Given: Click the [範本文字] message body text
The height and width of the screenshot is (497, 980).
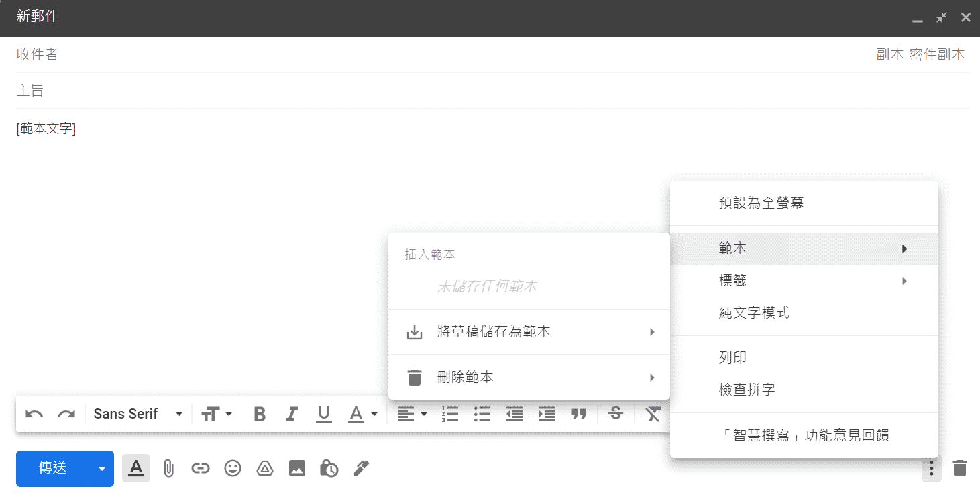Looking at the screenshot, I should [x=46, y=129].
